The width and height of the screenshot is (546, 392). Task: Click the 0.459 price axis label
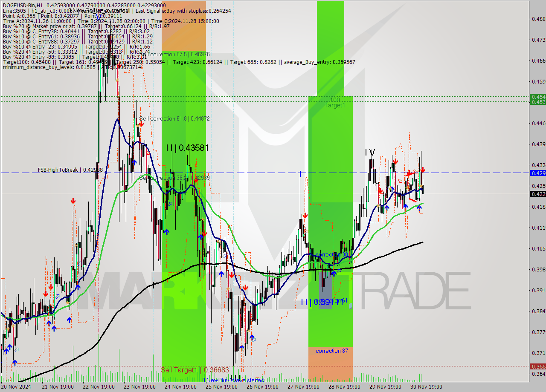[538, 81]
